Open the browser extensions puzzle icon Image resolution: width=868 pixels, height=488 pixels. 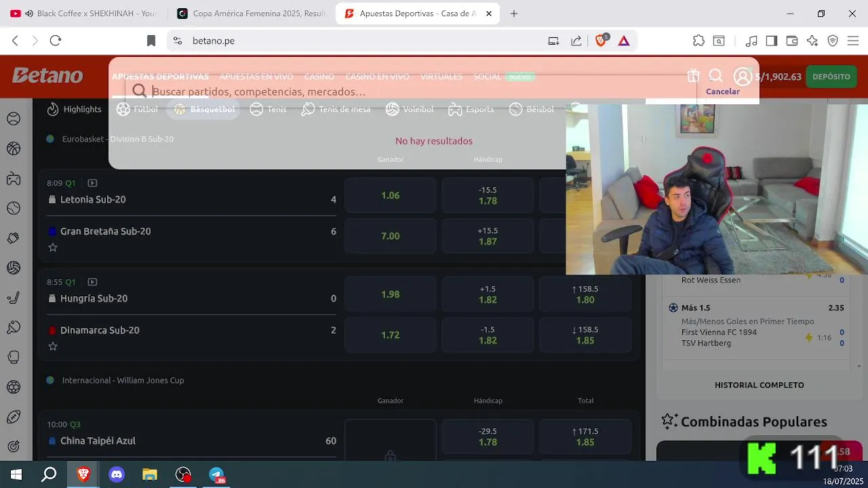pyautogui.click(x=698, y=41)
